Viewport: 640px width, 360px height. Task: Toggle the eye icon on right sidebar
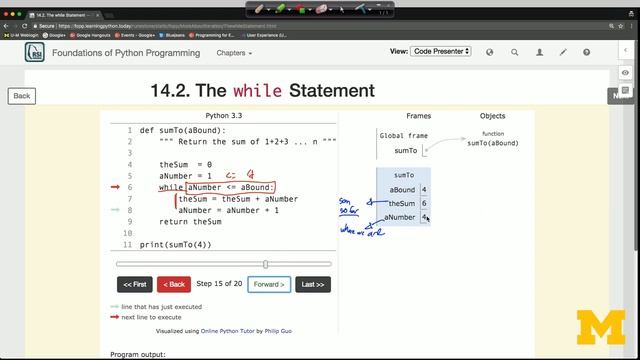pos(625,73)
